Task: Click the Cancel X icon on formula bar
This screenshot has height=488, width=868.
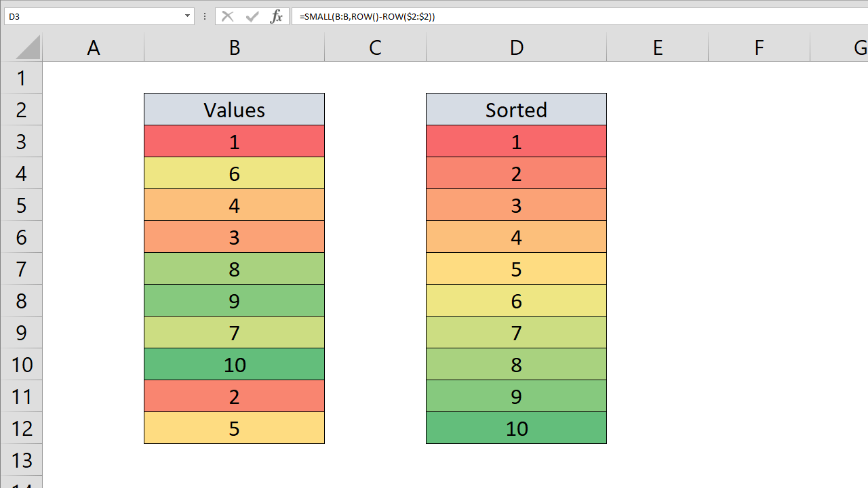Action: click(x=228, y=16)
